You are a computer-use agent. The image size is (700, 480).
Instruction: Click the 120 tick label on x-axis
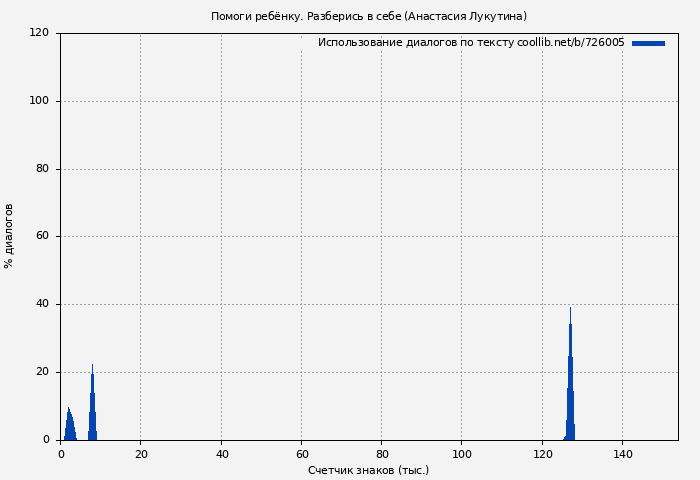tap(542, 454)
